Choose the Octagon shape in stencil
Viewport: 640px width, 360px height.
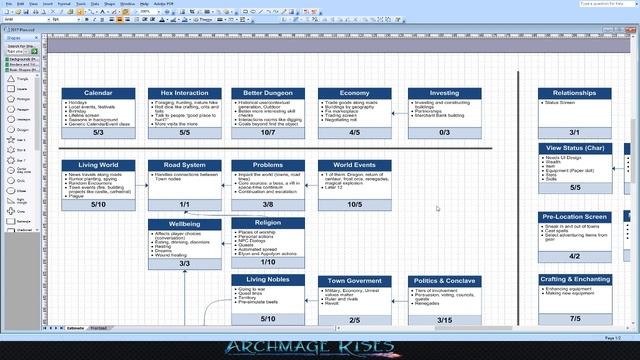(11, 129)
